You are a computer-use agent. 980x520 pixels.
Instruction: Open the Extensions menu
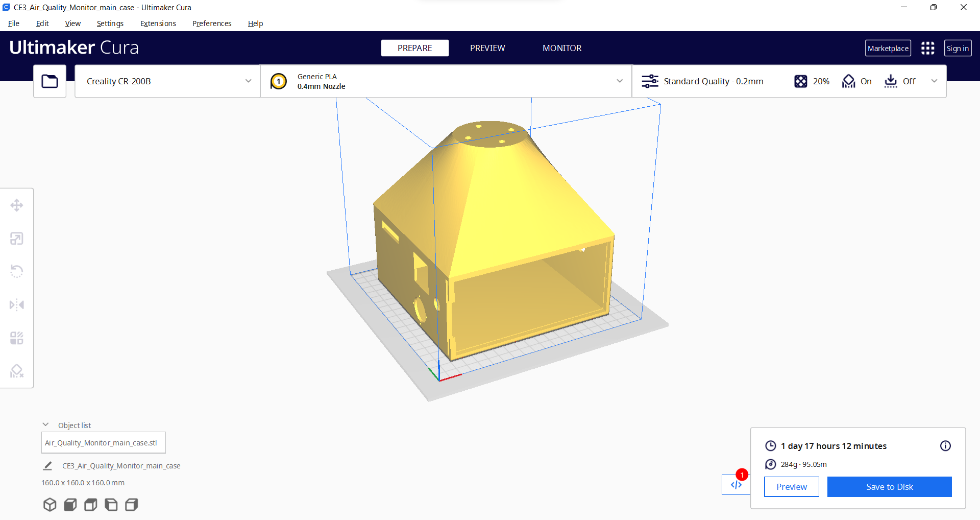[x=158, y=23]
